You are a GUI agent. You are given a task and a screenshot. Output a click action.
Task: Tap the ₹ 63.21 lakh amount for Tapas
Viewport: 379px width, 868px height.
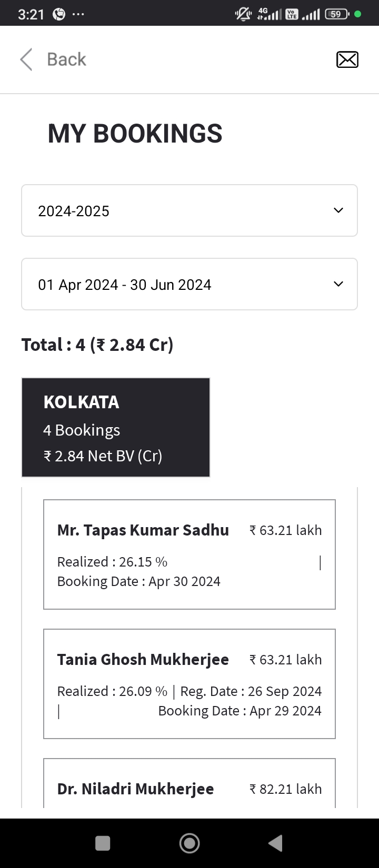pos(286,530)
